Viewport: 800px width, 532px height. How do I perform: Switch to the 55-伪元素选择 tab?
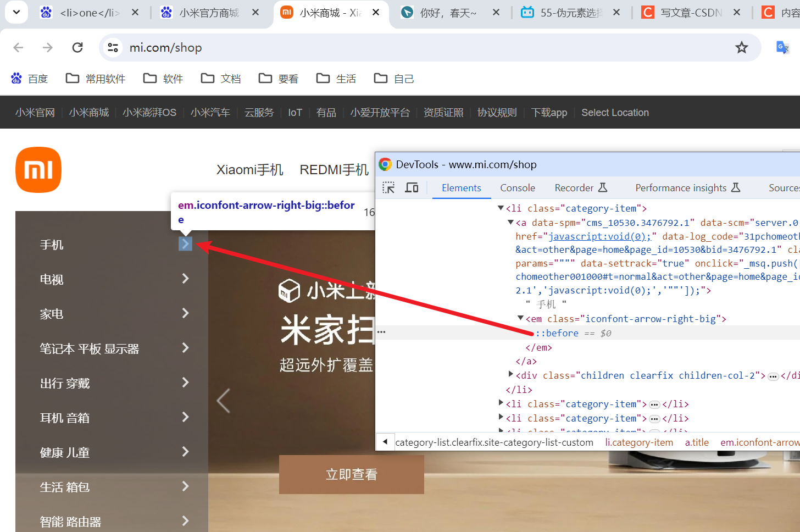(x=571, y=13)
